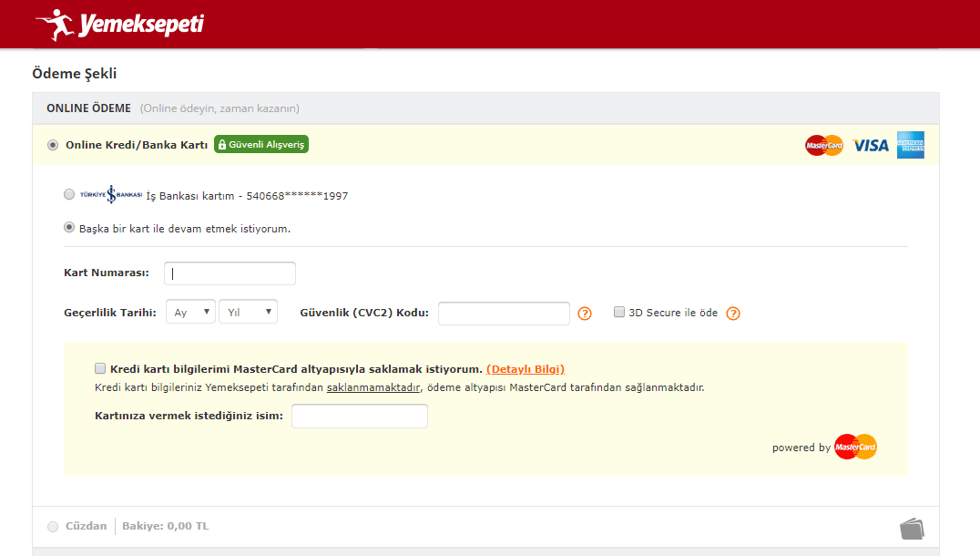
Task: Open the Ay month dropdown
Action: click(190, 312)
